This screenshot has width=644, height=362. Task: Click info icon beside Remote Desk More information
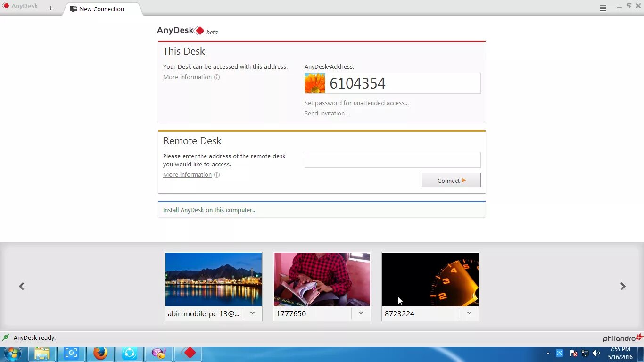(x=217, y=175)
